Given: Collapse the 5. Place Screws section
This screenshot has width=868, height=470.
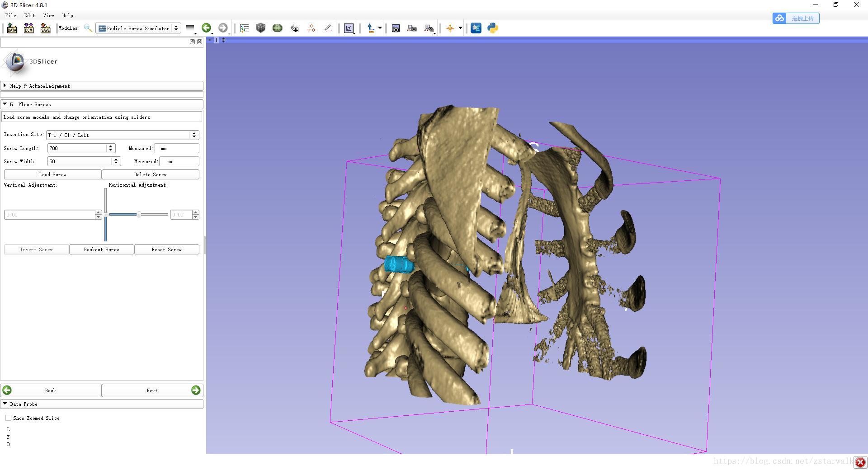Looking at the screenshot, I should tap(102, 104).
